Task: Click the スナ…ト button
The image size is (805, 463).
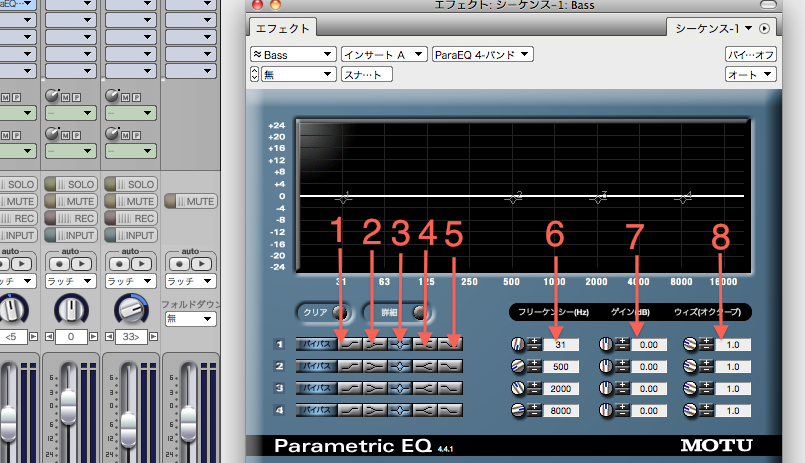Action: pyautogui.click(x=367, y=74)
